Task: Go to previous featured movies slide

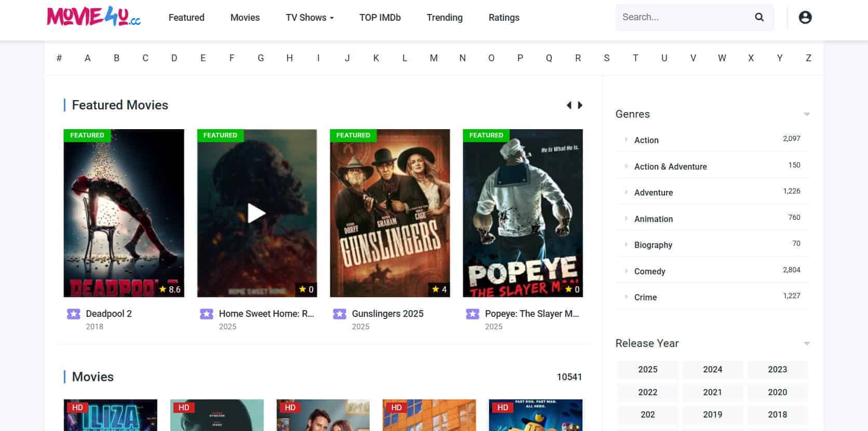Action: point(569,105)
